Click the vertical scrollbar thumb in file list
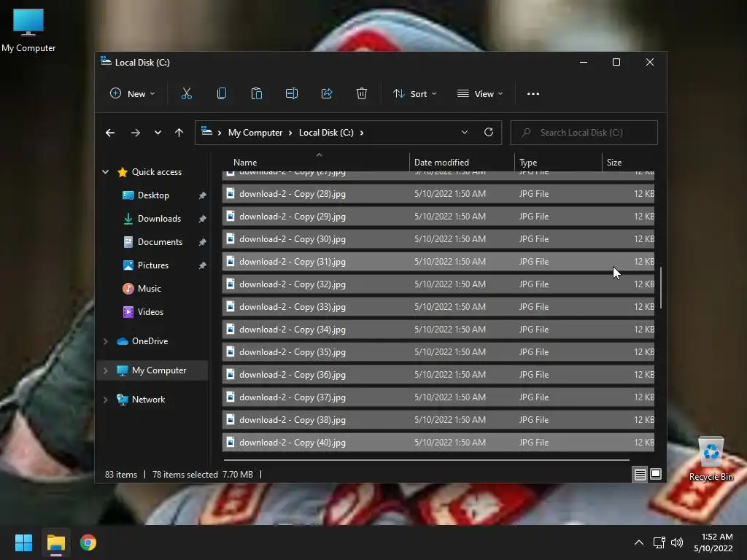The image size is (747, 560). [661, 288]
